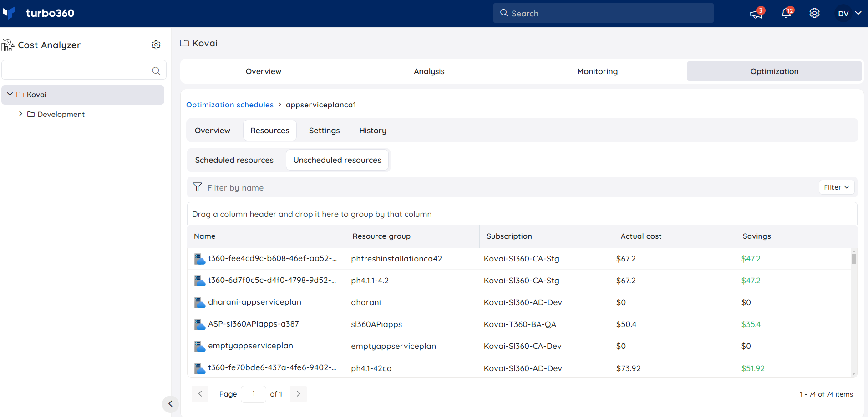Open the notifications bell icon
This screenshot has height=417, width=868.
coord(786,13)
